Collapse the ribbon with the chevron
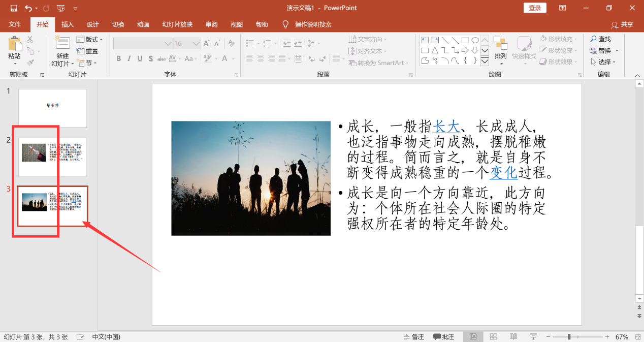 tap(637, 75)
